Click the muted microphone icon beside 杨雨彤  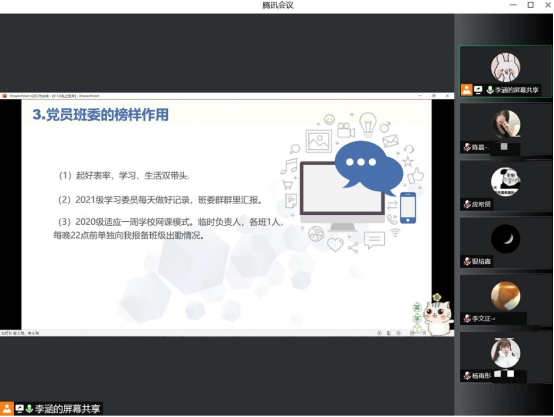[x=467, y=376]
